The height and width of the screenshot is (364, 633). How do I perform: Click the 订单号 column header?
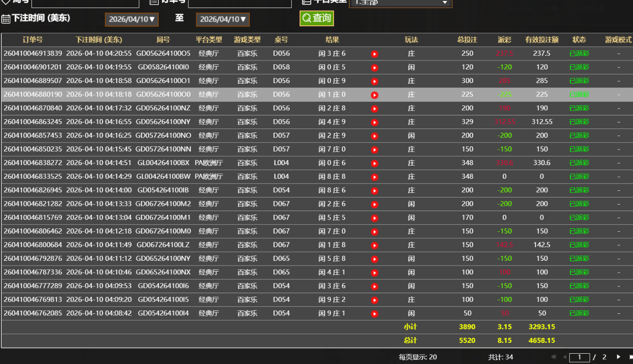(x=32, y=40)
